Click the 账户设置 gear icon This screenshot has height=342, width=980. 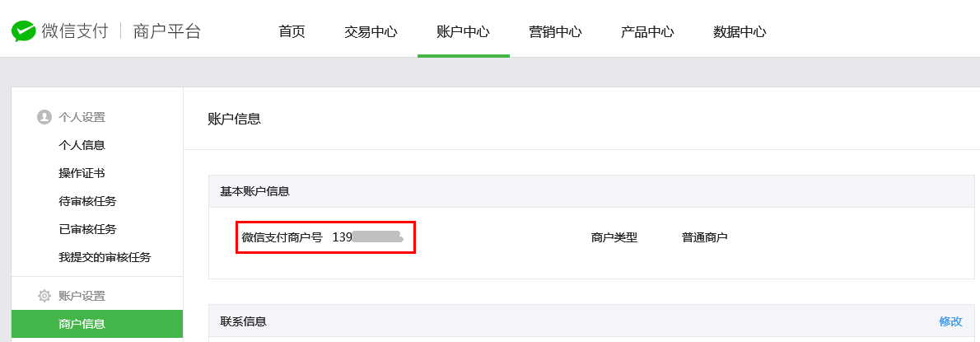44,296
